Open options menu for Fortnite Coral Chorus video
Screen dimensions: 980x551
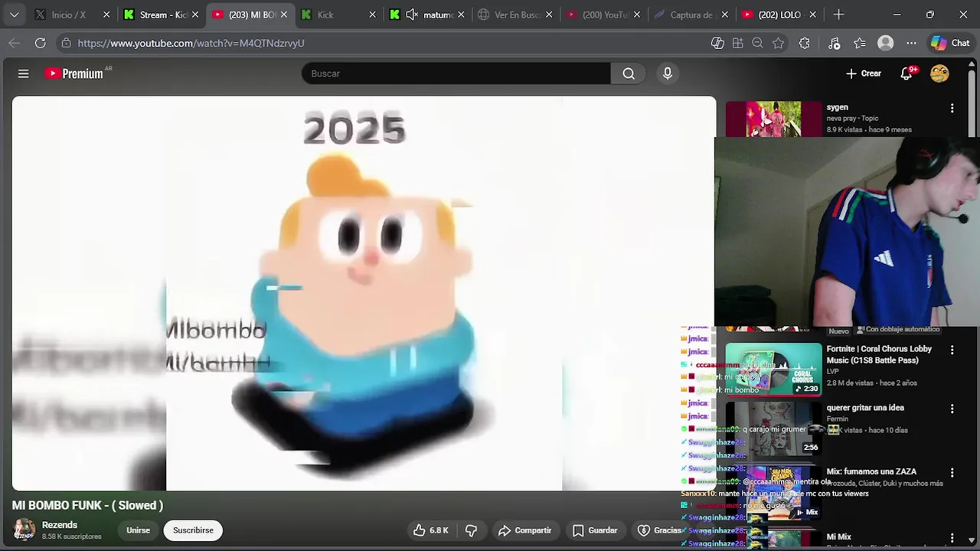point(952,350)
